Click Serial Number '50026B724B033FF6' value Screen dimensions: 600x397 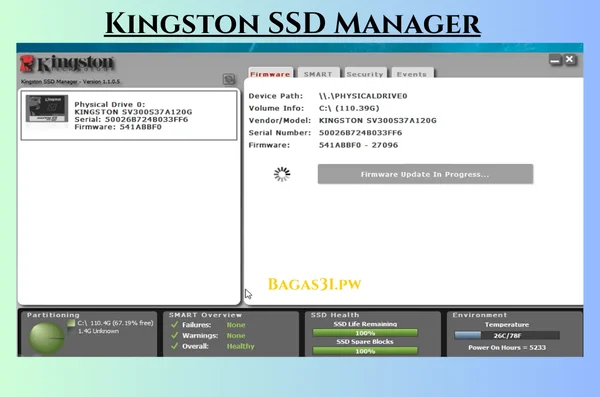(x=360, y=133)
